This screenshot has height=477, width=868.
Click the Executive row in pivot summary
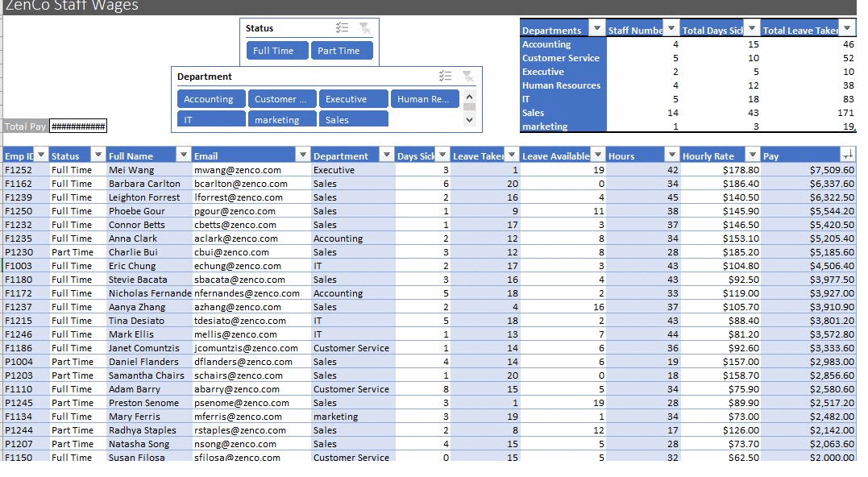pyautogui.click(x=688, y=72)
